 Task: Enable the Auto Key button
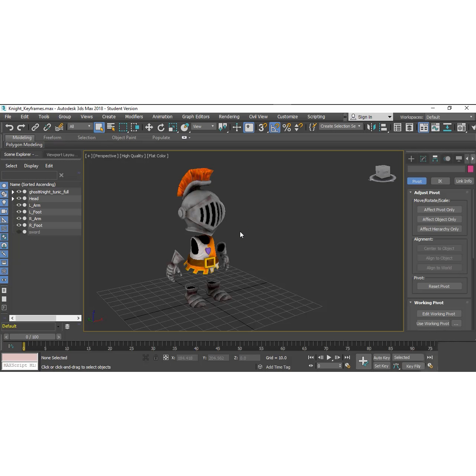(x=382, y=358)
